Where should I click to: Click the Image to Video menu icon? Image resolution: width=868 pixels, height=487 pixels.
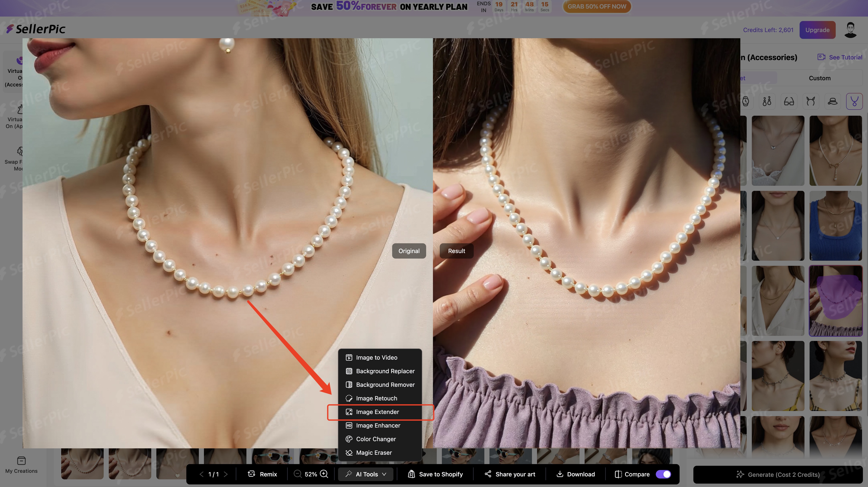coord(349,357)
